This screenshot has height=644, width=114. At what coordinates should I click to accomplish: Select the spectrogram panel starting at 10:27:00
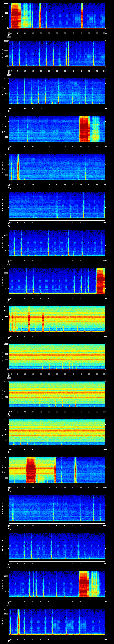(57, 205)
